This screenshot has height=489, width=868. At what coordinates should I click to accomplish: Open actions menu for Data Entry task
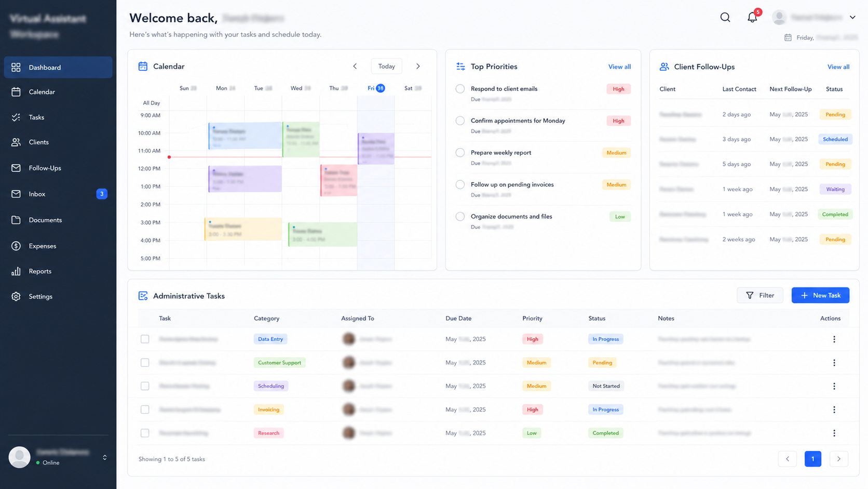point(834,339)
